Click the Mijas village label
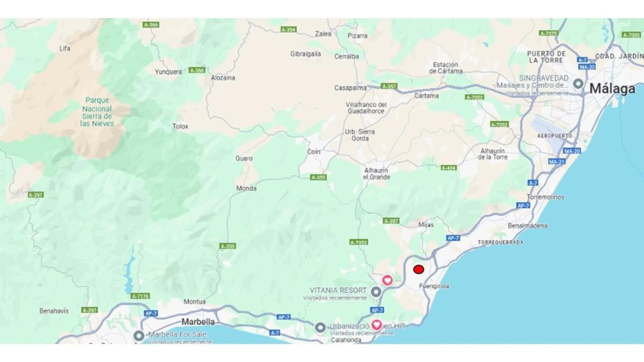644x362 pixels. [426, 225]
